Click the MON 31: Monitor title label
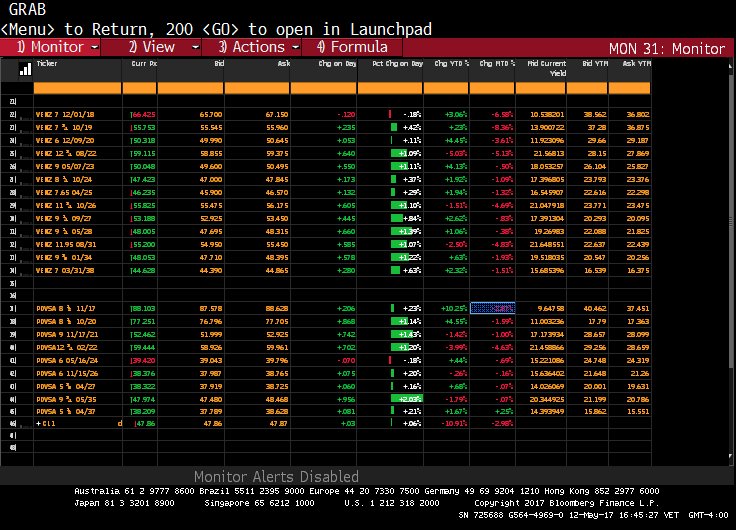The width and height of the screenshot is (736, 530). [x=667, y=49]
